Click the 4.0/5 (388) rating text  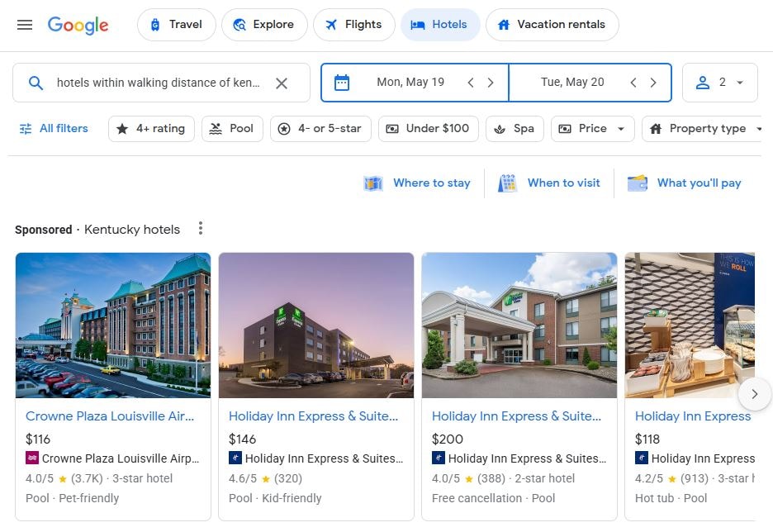[468, 478]
